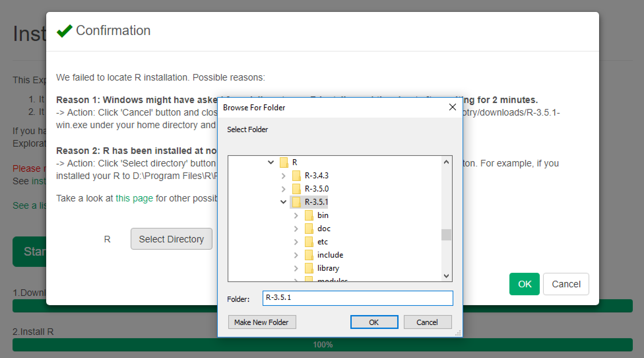Screen dimensions: 644x358
Task: Click the Folder name text field
Action: tap(357, 298)
